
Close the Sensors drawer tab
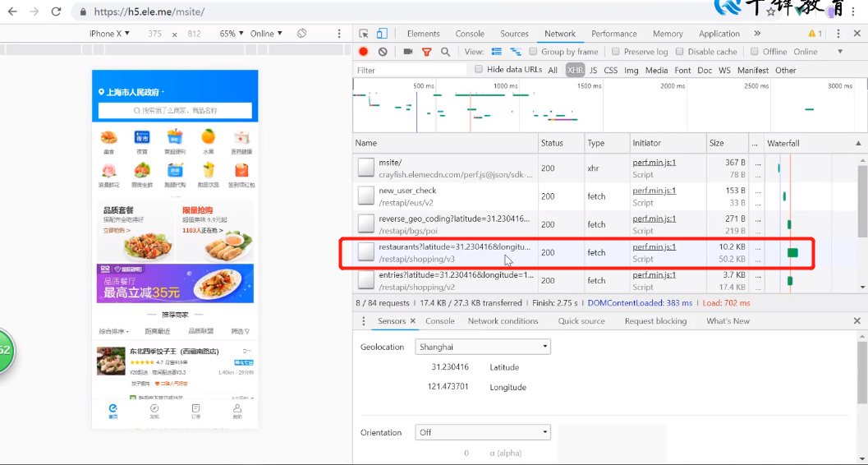pyautogui.click(x=412, y=321)
